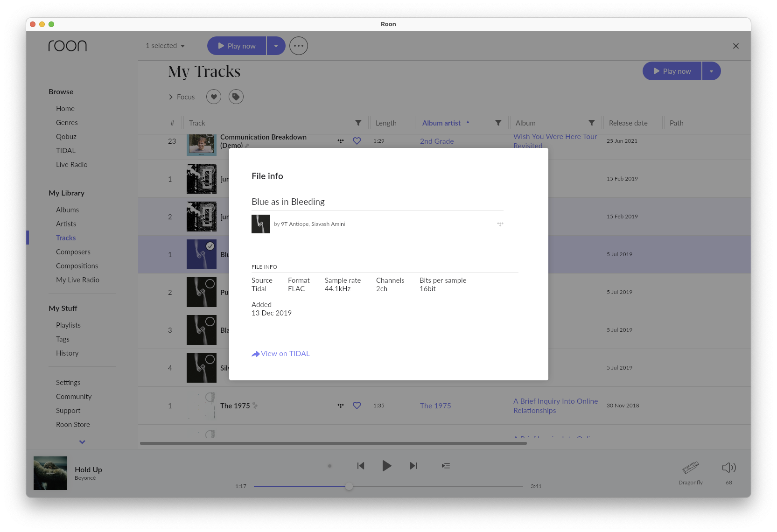Image resolution: width=777 pixels, height=532 pixels.
Task: Seek on the playback progress slider
Action: (x=388, y=486)
